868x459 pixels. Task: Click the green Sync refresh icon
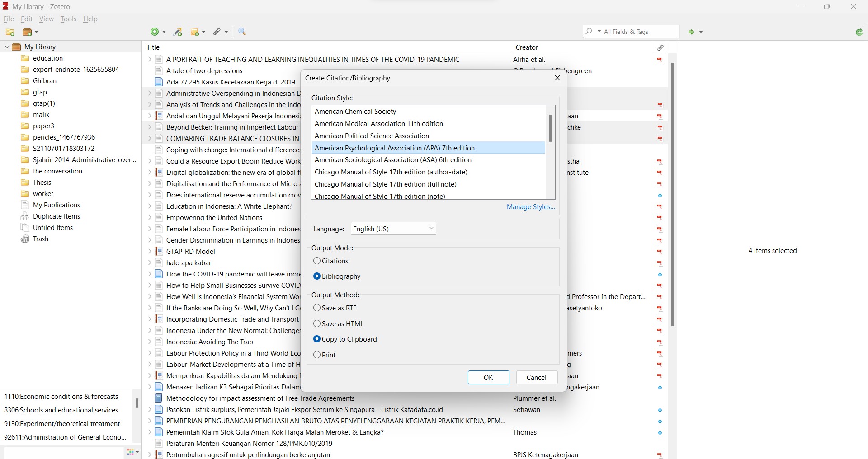859,32
